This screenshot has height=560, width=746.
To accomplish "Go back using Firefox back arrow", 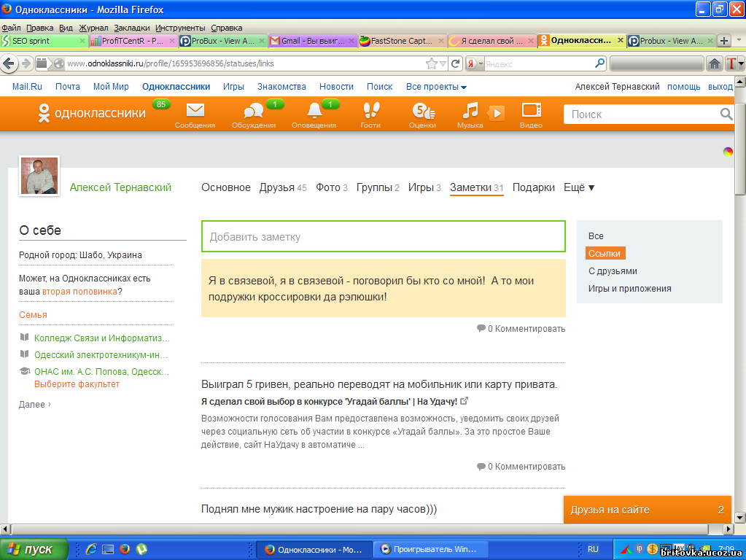I will pos(9,63).
